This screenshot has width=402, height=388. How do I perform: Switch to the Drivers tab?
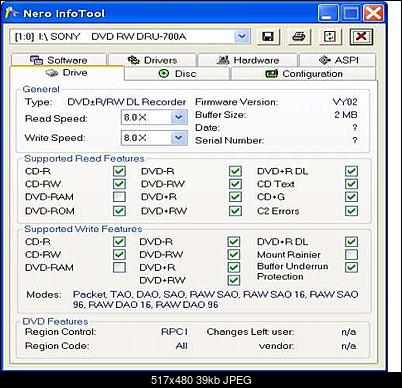coord(152,60)
